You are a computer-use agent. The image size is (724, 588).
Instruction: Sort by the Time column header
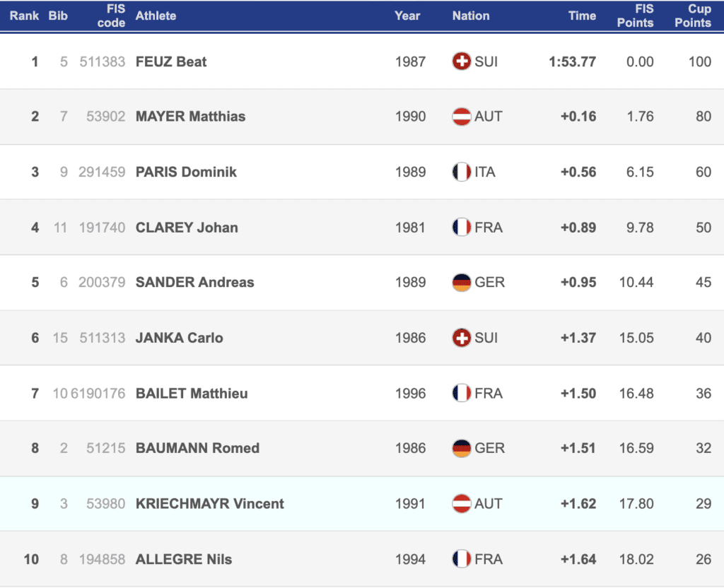pos(582,16)
